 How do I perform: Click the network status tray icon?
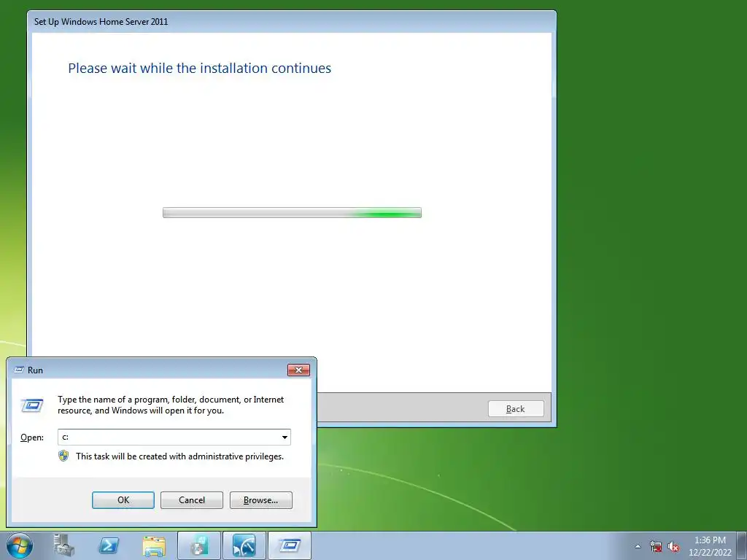pyautogui.click(x=656, y=547)
